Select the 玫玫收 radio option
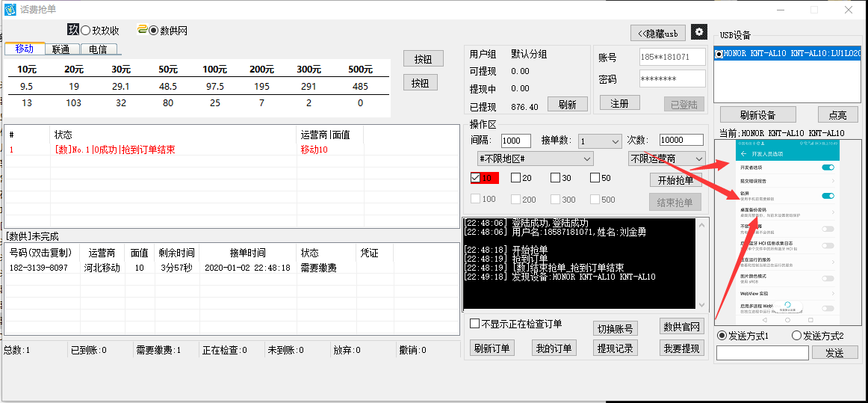This screenshot has height=403, width=868. 86,31
